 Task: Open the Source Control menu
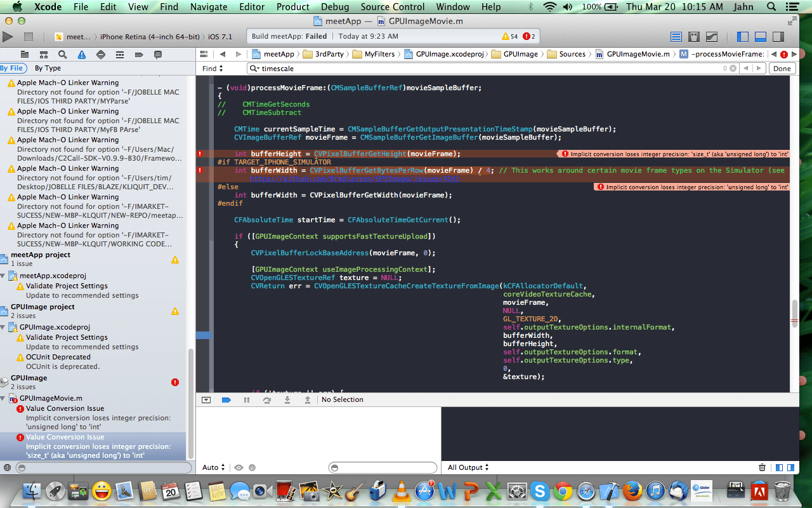(393, 7)
